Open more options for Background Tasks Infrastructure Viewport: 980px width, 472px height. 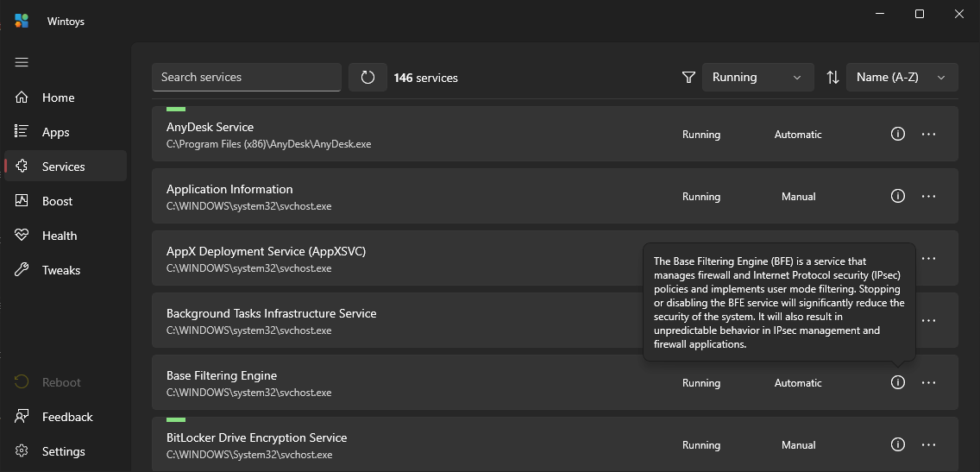[x=929, y=320]
